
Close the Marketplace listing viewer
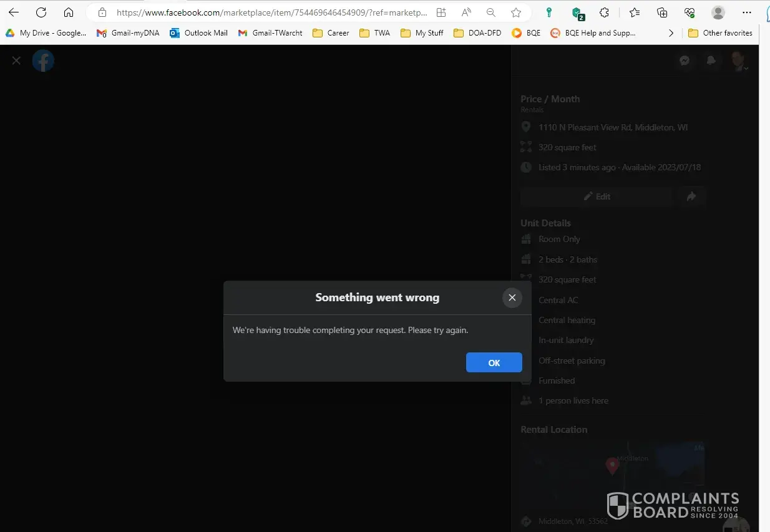[x=16, y=60]
